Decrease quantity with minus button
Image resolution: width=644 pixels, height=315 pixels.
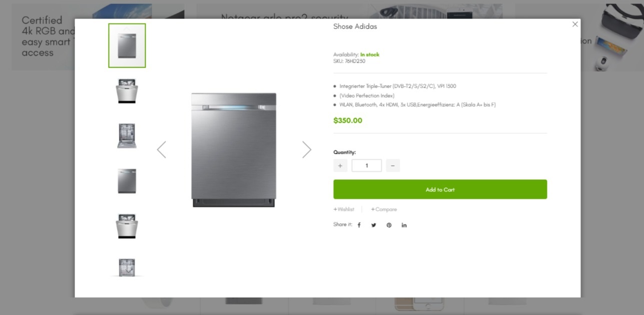pyautogui.click(x=393, y=166)
